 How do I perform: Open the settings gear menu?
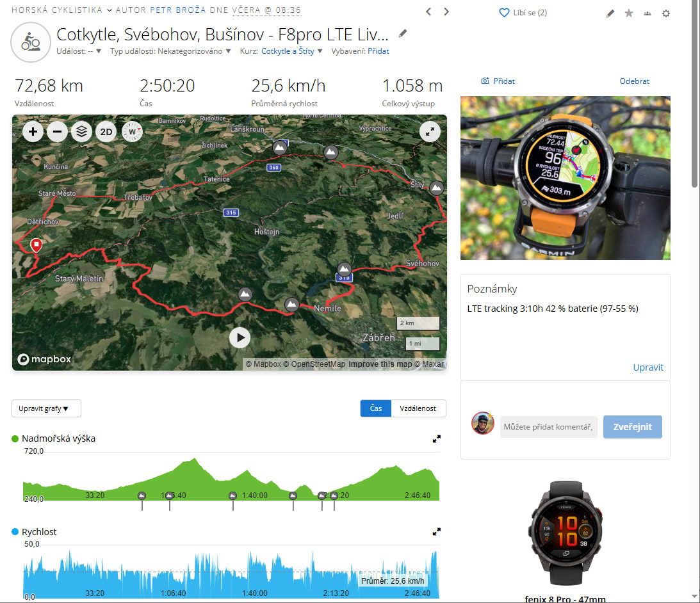tap(665, 13)
